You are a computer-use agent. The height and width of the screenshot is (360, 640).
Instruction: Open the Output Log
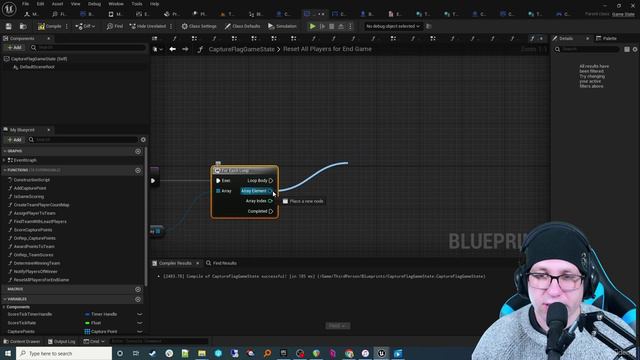pos(62,342)
